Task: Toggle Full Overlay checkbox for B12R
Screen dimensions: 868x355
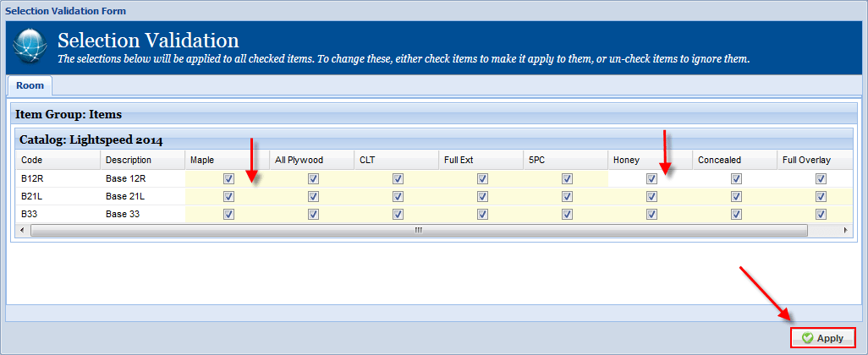Action: pyautogui.click(x=821, y=178)
